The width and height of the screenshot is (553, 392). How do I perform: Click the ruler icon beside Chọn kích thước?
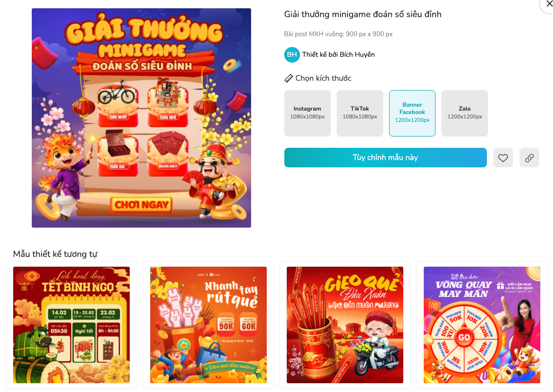(289, 78)
